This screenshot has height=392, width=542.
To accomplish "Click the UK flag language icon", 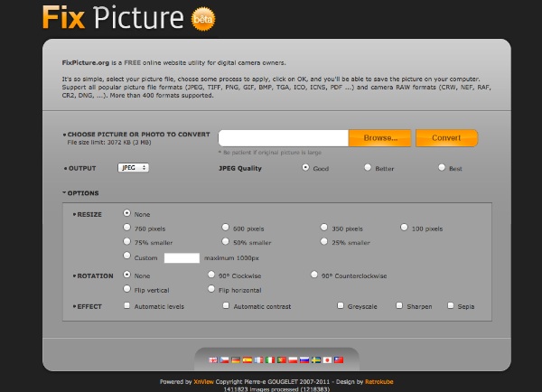I will pos(213,359).
